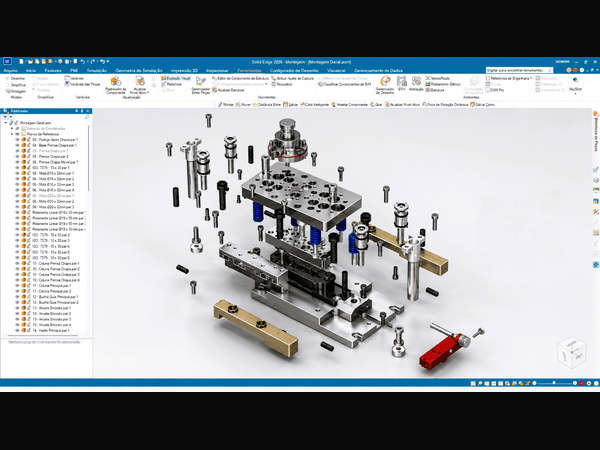The width and height of the screenshot is (600, 450).
Task: Switch to the Features tab
Action: [53, 70]
